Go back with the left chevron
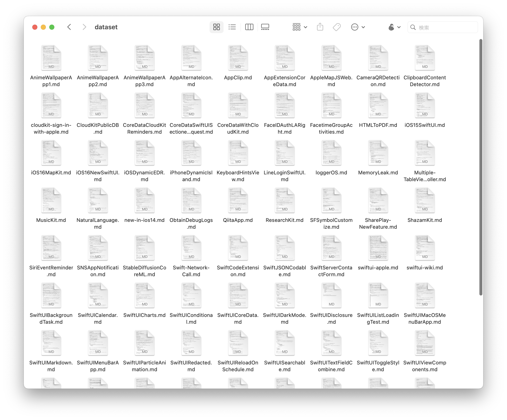 69,27
